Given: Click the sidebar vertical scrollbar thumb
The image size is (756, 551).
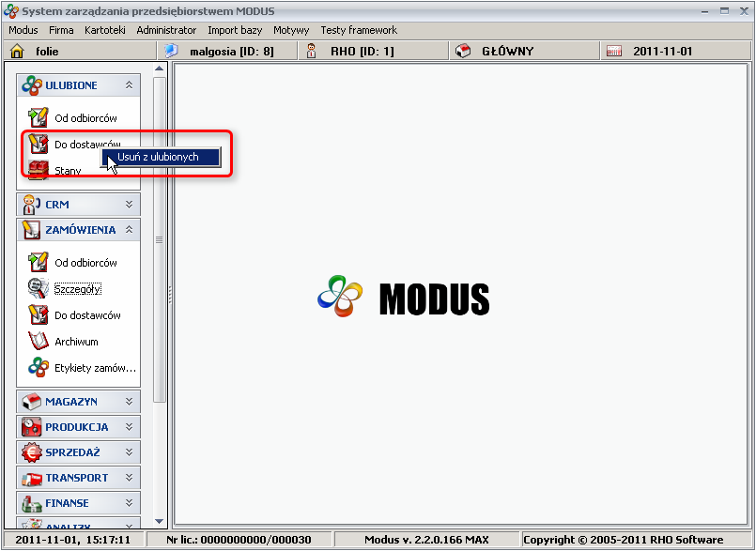Looking at the screenshot, I should 160,239.
